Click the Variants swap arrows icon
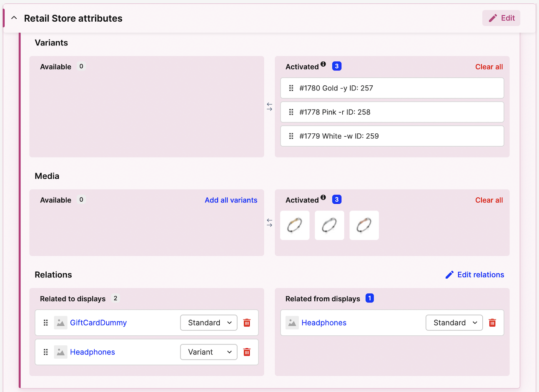The image size is (539, 392). click(269, 107)
